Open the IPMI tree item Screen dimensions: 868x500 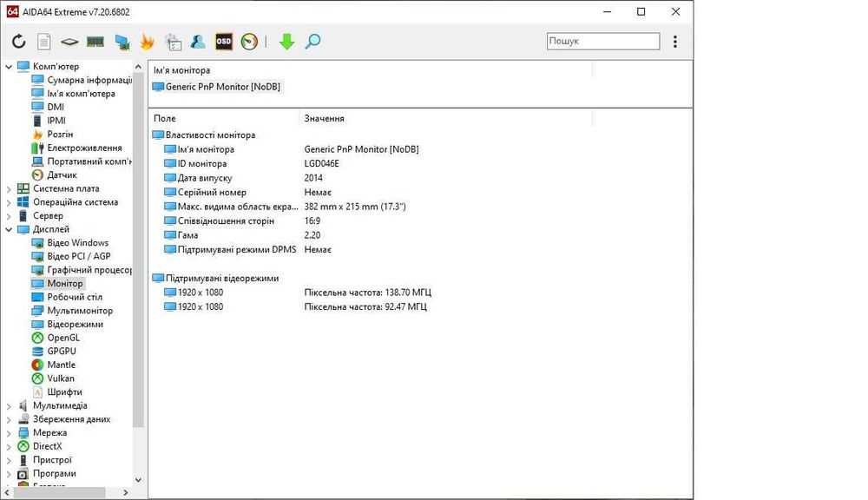(49, 121)
